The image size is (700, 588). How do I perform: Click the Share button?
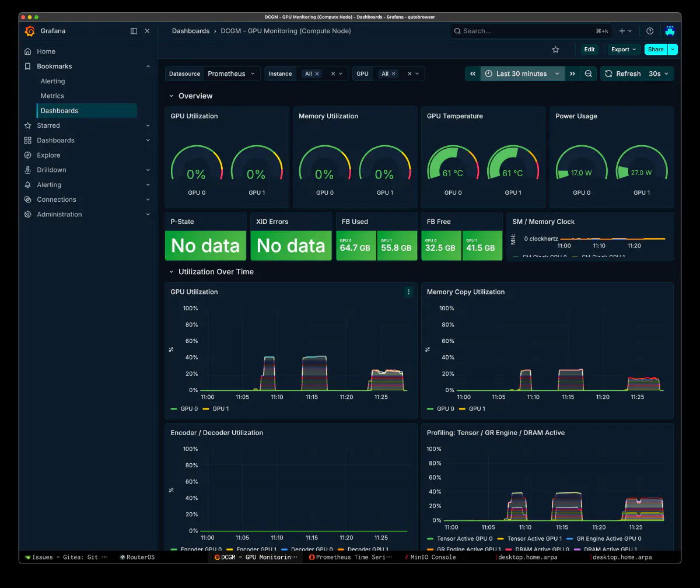656,50
